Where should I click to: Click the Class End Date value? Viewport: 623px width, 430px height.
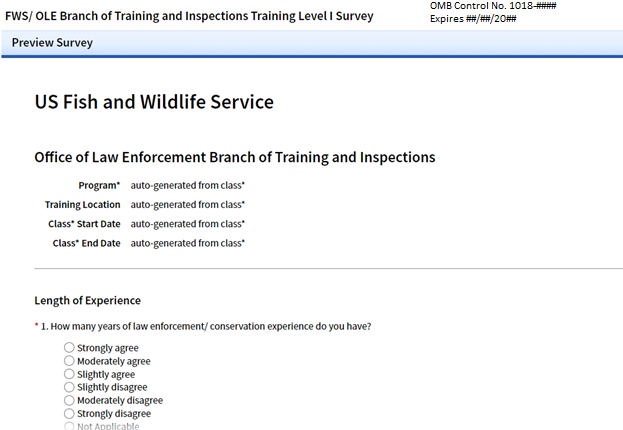pyautogui.click(x=188, y=243)
